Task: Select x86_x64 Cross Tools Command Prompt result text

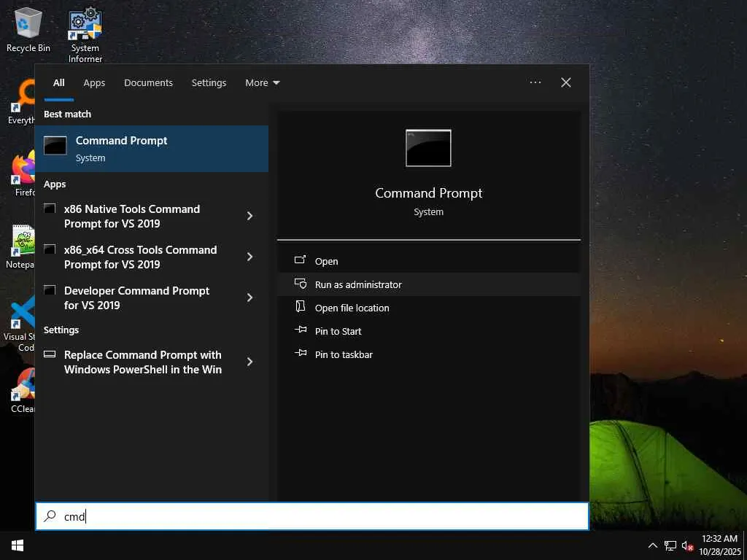Action: point(141,257)
